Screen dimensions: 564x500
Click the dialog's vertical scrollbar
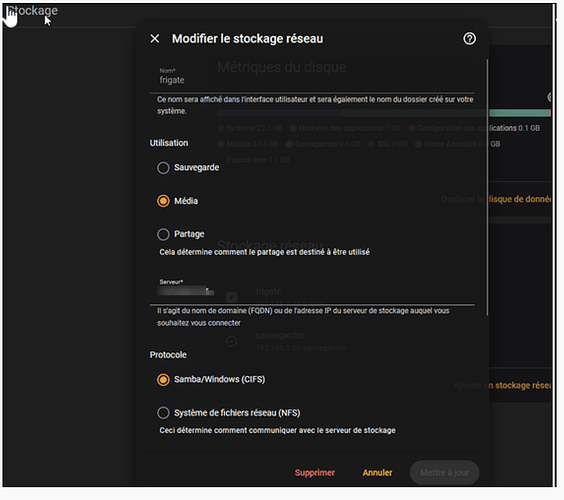point(487,187)
